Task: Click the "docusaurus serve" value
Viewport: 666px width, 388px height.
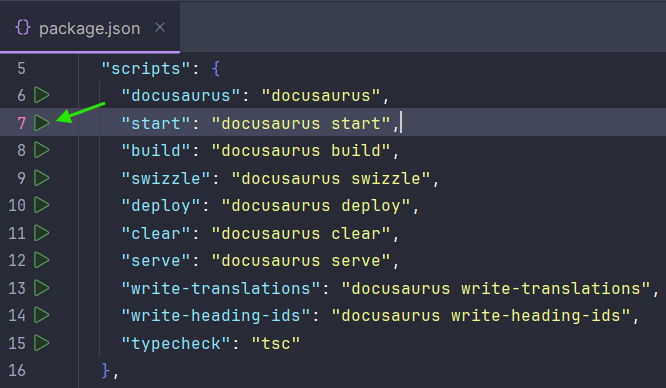Action: coord(301,261)
